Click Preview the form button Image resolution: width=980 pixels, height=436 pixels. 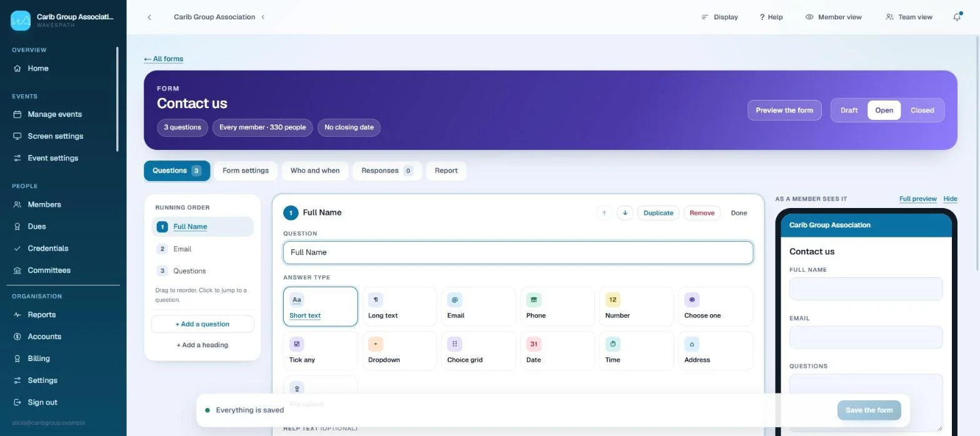point(784,110)
